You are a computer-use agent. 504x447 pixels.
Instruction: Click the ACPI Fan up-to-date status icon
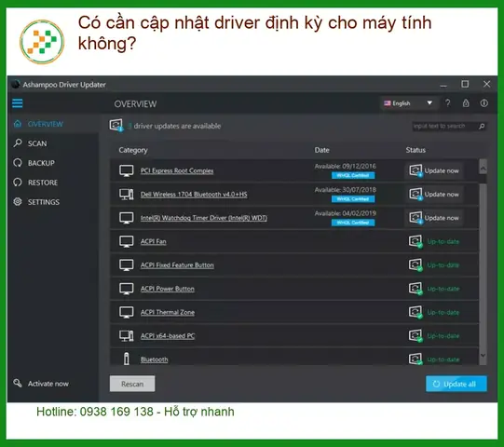tap(415, 241)
